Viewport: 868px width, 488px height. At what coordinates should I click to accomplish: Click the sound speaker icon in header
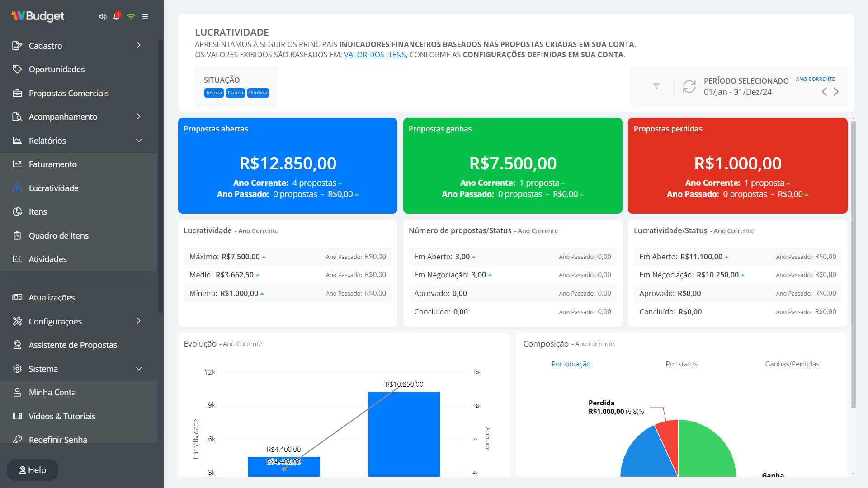click(x=103, y=17)
